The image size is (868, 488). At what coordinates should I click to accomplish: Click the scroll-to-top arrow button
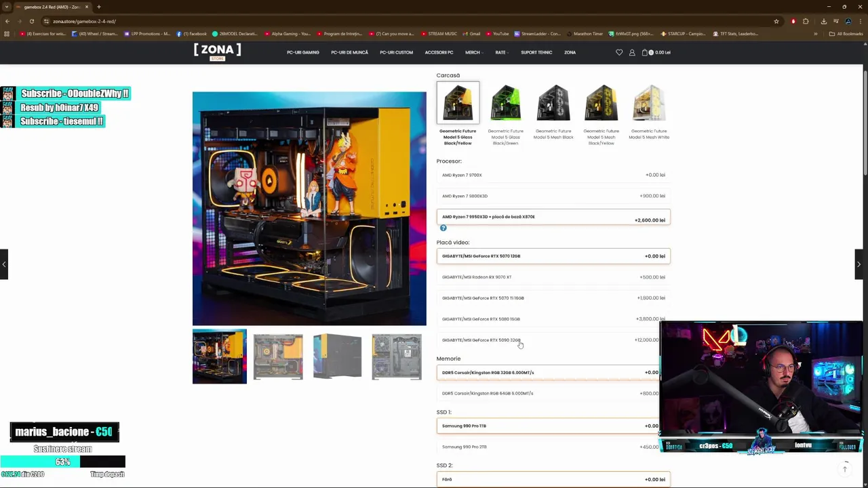point(845,469)
